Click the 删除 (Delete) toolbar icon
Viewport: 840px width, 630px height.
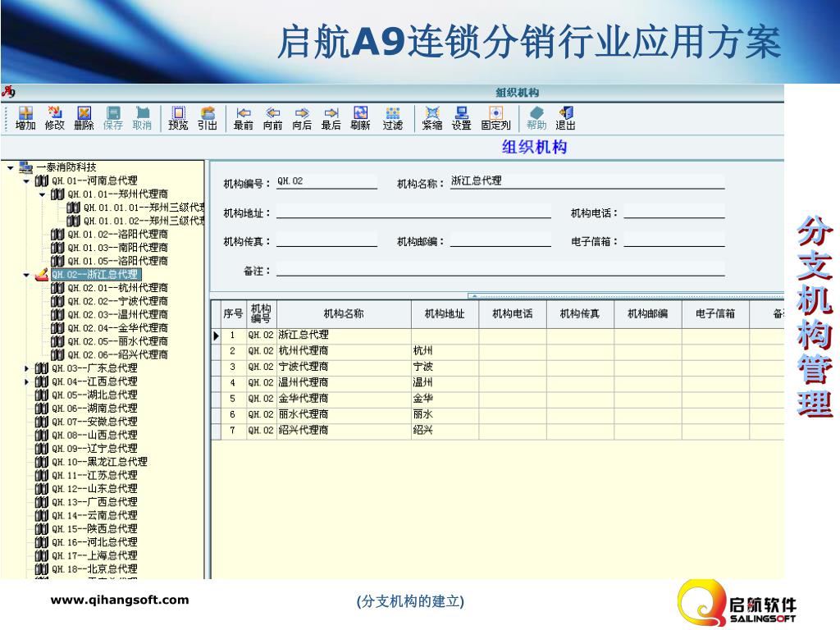point(84,118)
